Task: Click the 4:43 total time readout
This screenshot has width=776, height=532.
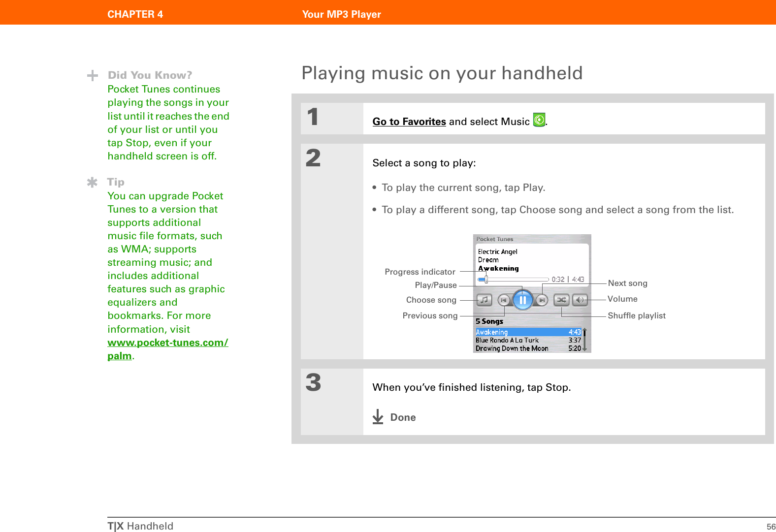Action: pos(578,280)
